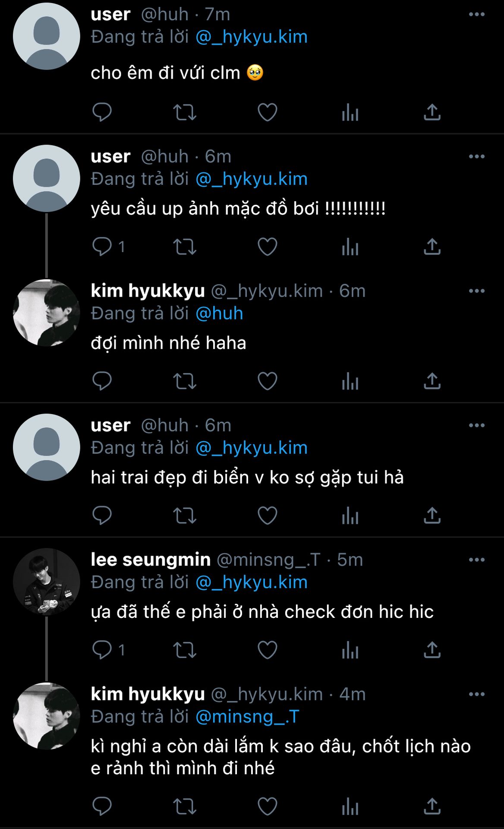
Task: Open default avatar of the first tweet's user
Action: [x=47, y=36]
